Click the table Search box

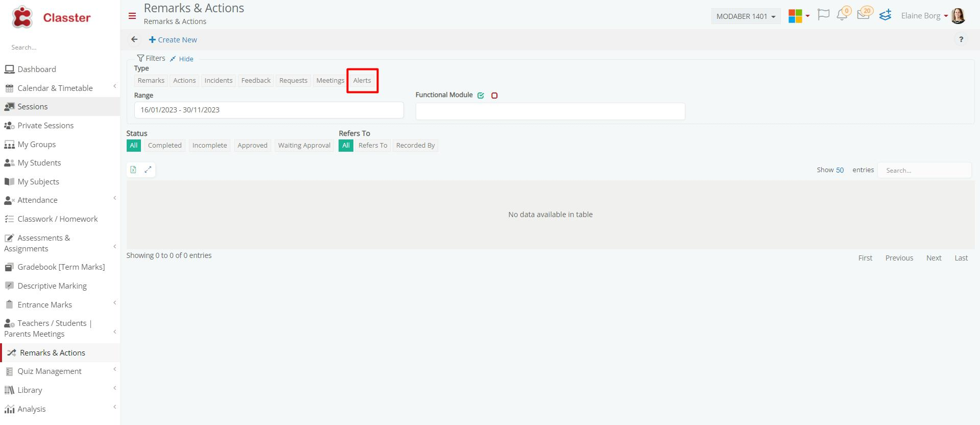(924, 170)
